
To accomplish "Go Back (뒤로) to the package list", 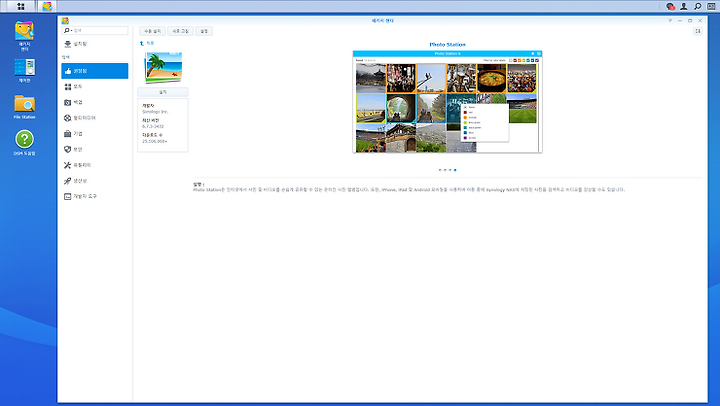I will click(x=147, y=43).
